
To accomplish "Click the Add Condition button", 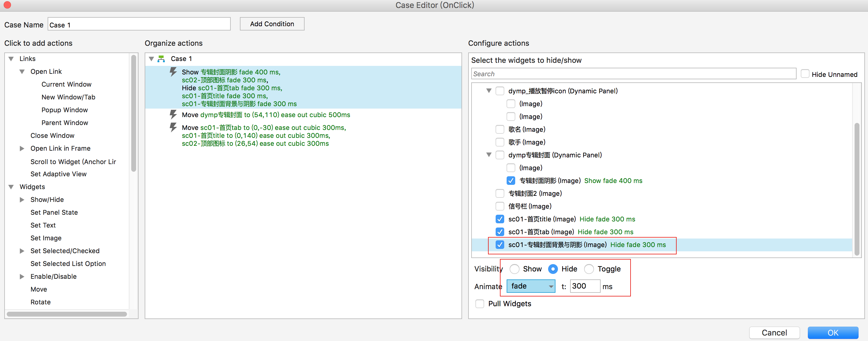I will 272,24.
